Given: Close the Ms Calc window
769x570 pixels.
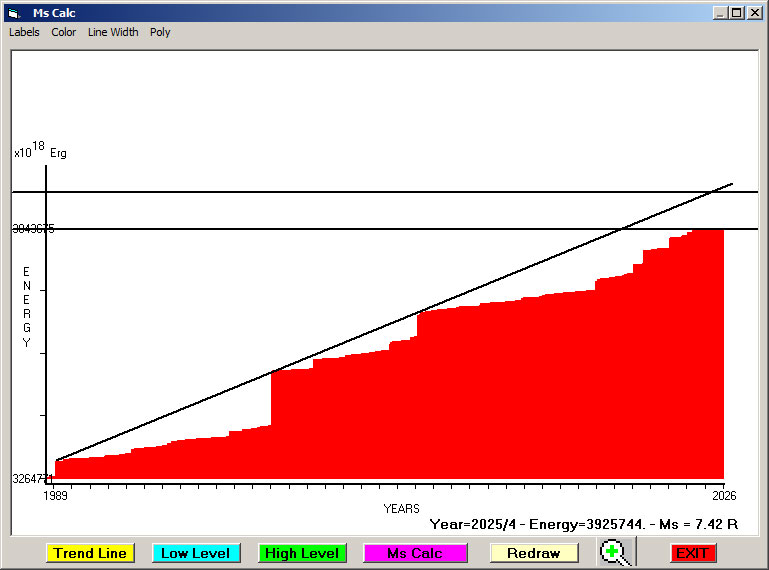Looking at the screenshot, I should click(x=754, y=13).
